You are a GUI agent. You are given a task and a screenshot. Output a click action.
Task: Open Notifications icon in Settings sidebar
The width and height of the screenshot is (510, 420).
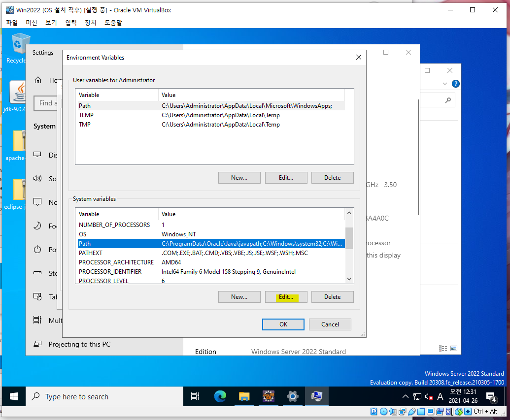[x=37, y=202]
